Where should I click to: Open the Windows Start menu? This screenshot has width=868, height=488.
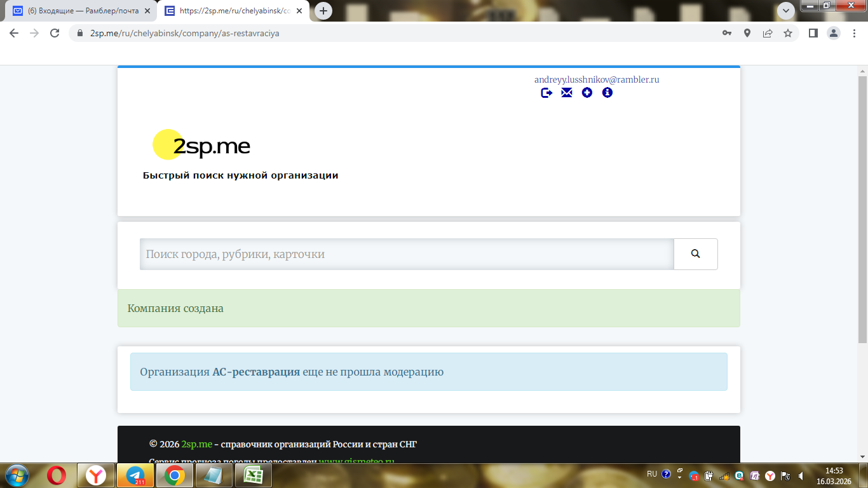point(16,475)
